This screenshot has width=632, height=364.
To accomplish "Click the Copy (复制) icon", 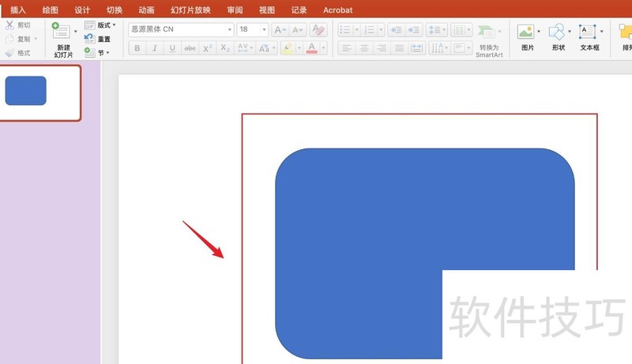I will coord(9,39).
